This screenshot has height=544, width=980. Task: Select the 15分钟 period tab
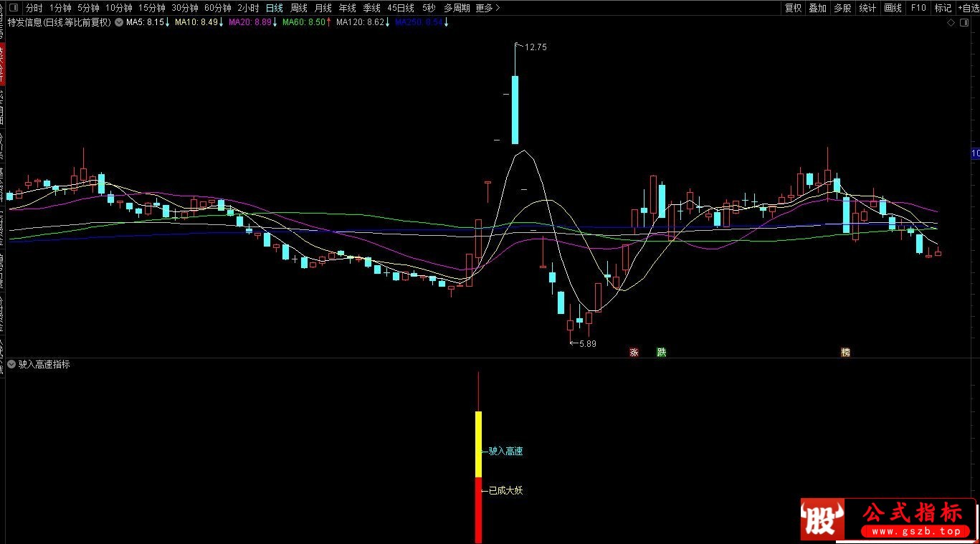(152, 8)
